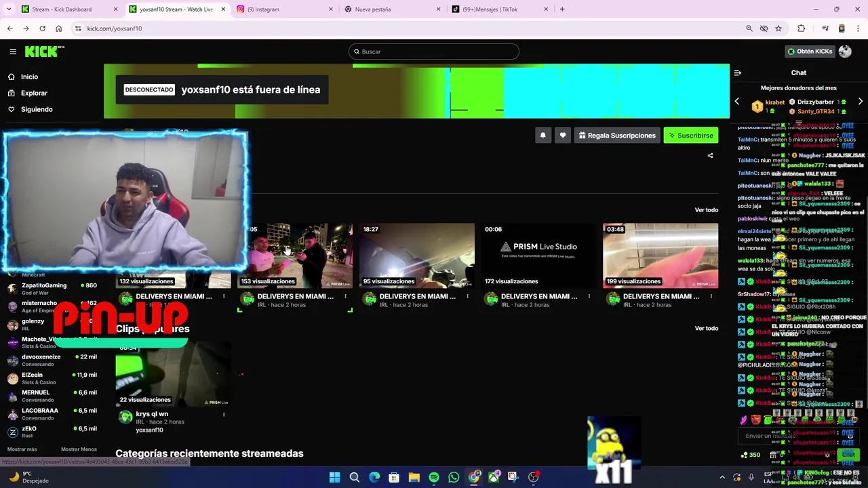868x488 pixels.
Task: Click the notification bell icon
Action: click(x=542, y=136)
